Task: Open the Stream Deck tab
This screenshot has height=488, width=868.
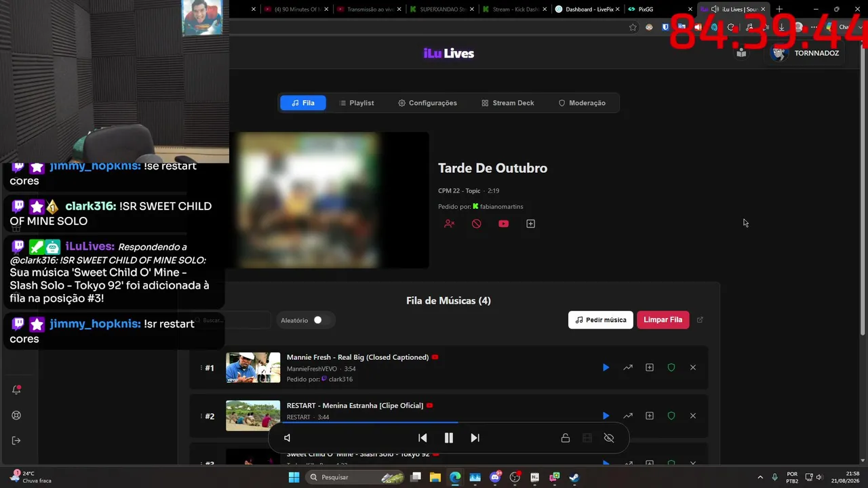Action: coord(508,103)
